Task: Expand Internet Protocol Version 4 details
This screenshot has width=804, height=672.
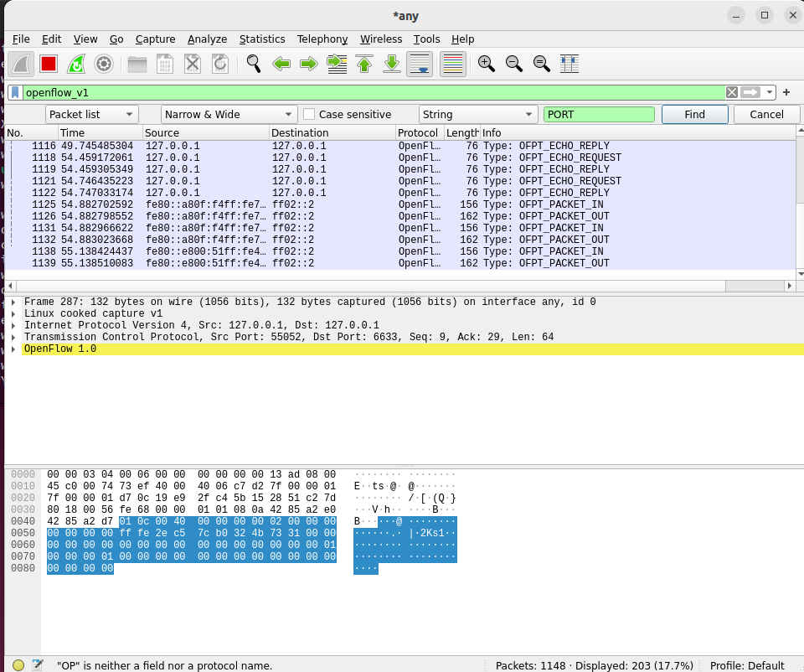Action: point(13,326)
